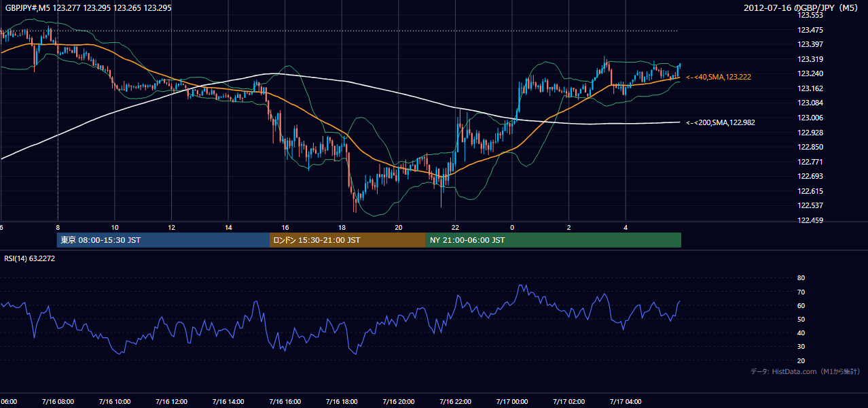This screenshot has height=408, width=868.
Task: Click RSI scale value 60
Action: click(x=801, y=305)
